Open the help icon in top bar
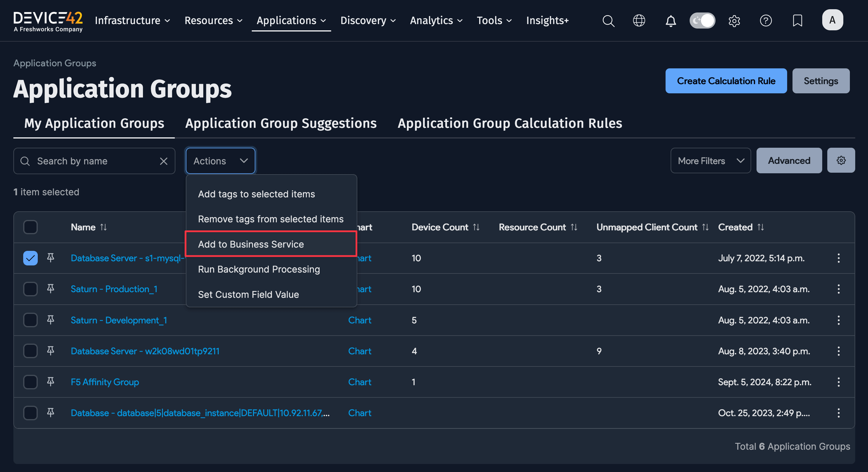This screenshot has width=868, height=472. tap(766, 21)
